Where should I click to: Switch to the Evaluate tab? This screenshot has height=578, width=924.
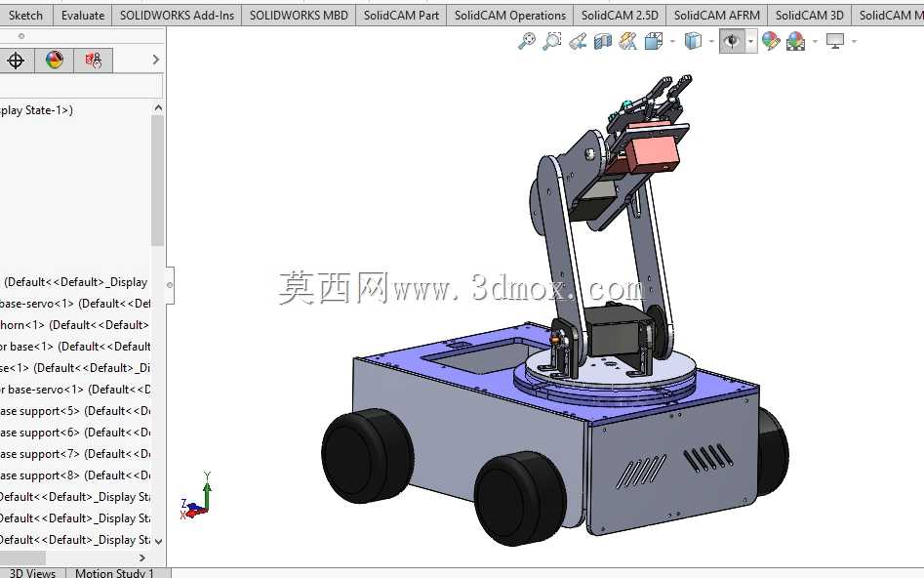tap(83, 16)
